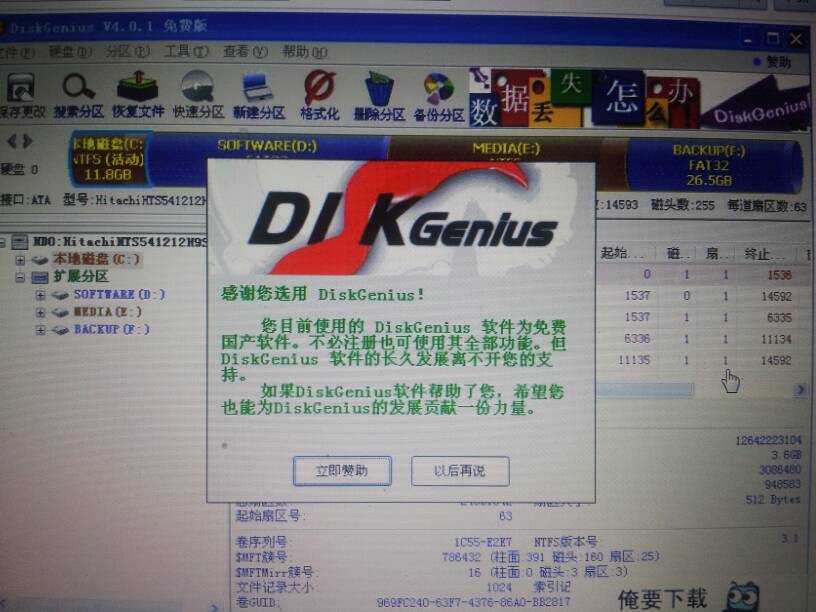Select 本地磁盘 (C:) label in the tree
The height and width of the screenshot is (612, 816).
click(x=96, y=259)
